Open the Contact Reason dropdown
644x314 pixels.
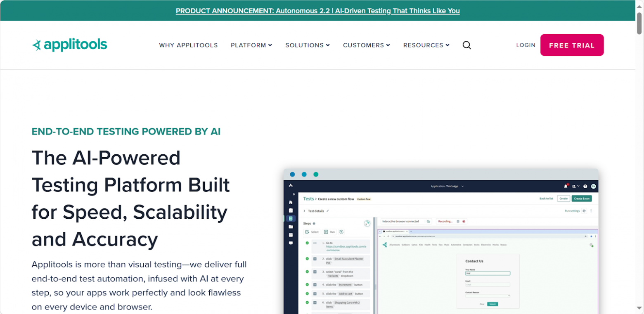[488, 296]
